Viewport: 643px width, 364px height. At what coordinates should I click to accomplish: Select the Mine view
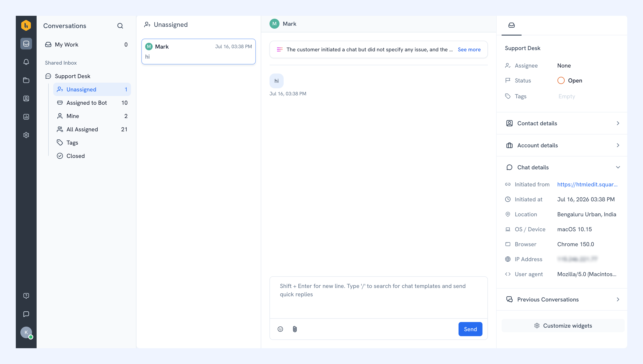point(92,116)
